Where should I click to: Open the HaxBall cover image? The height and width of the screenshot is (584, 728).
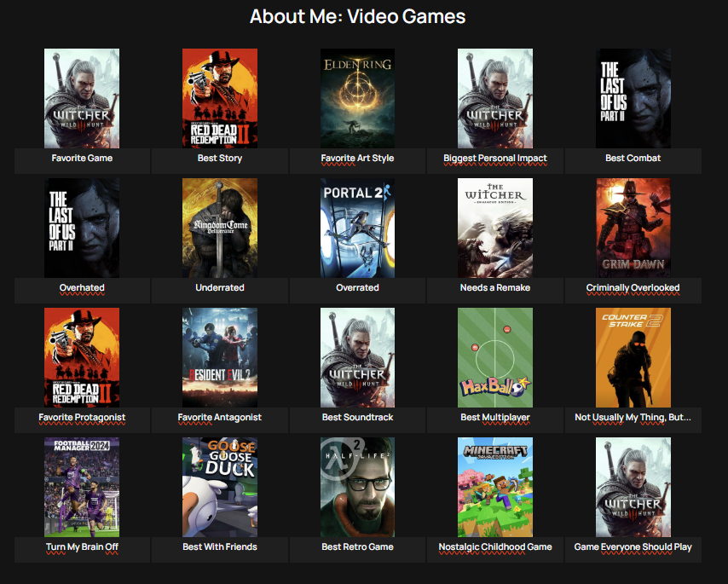point(495,357)
